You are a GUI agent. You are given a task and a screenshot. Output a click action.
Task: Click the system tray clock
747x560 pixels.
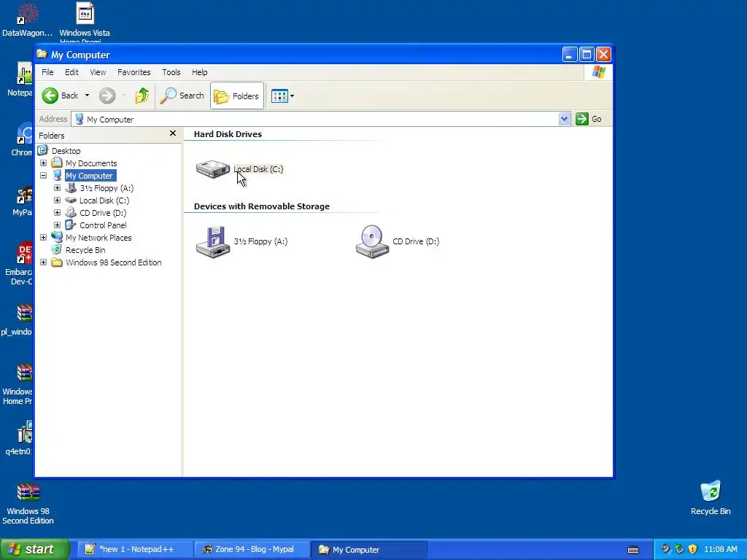click(x=720, y=550)
